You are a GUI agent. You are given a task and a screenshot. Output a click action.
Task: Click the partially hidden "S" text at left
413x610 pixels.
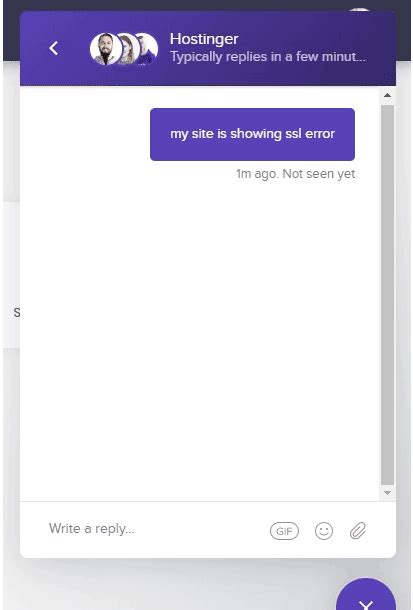[x=17, y=312]
